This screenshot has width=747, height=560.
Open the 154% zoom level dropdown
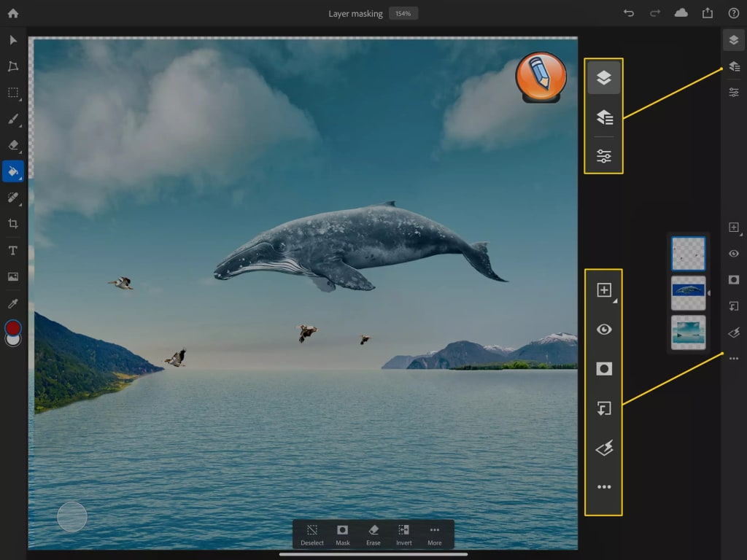[x=403, y=13]
